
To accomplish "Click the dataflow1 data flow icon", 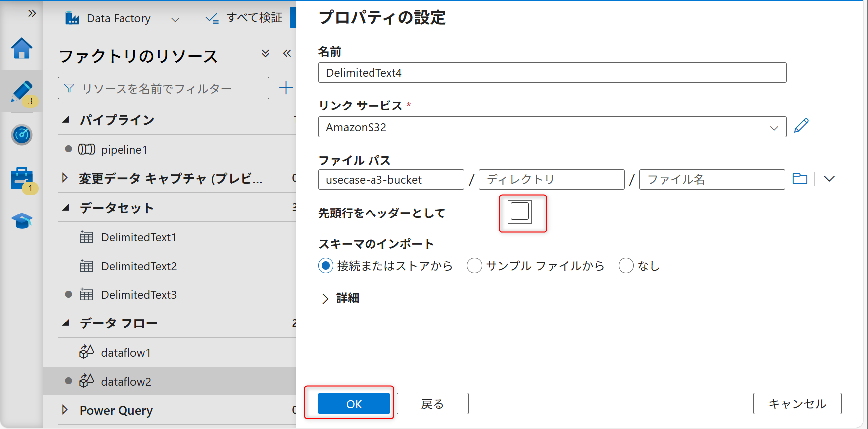I will click(x=87, y=352).
